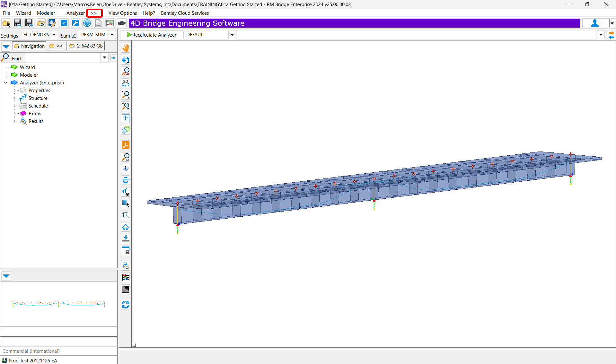Click the blue info bubble icon

(x=126, y=169)
